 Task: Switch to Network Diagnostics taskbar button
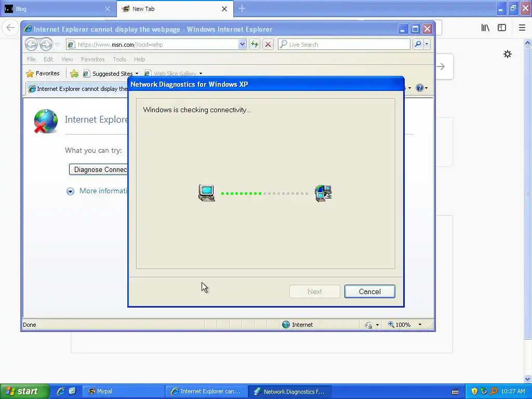click(x=289, y=391)
